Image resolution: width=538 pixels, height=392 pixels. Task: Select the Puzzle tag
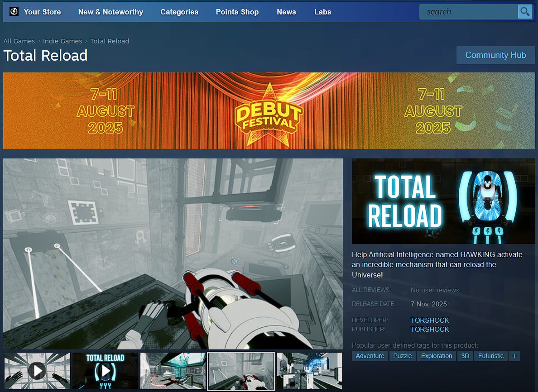[403, 356]
